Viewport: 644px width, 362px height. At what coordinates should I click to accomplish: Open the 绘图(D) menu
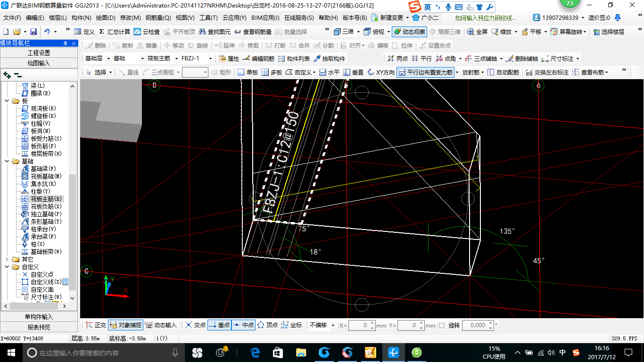105,18
